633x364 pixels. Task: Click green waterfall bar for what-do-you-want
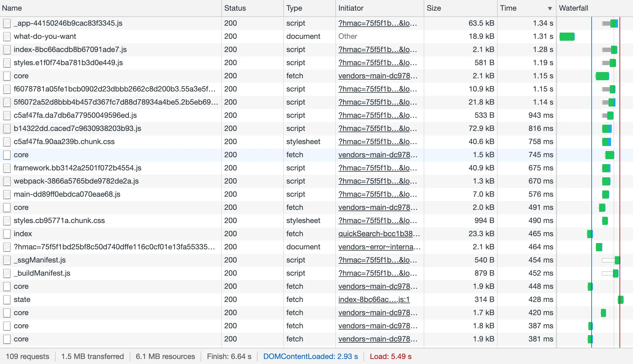(x=567, y=37)
